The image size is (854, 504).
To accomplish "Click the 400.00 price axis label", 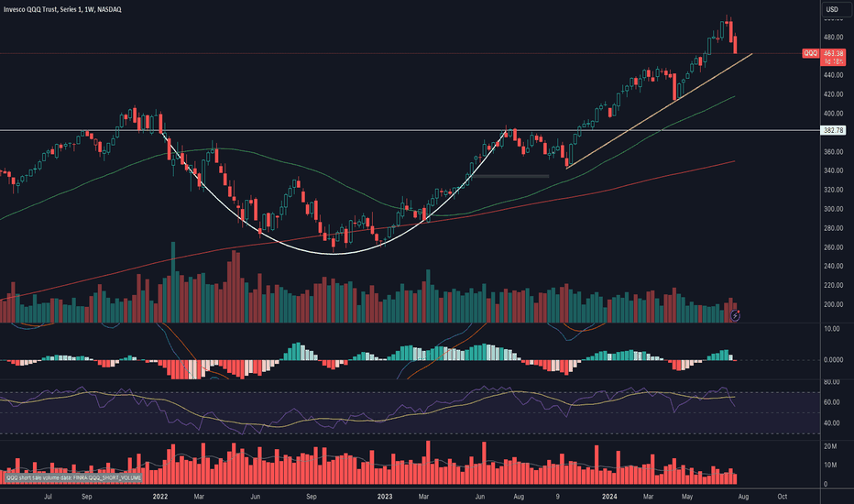I will coord(833,114).
